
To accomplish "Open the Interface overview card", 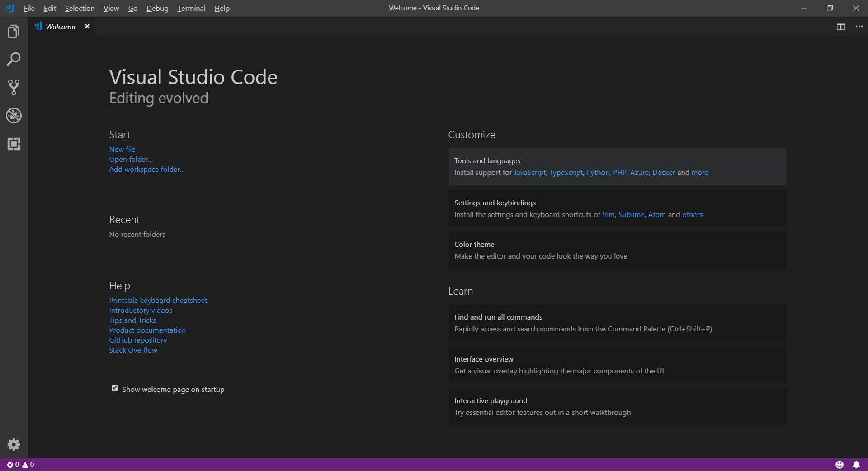I will coord(618,365).
